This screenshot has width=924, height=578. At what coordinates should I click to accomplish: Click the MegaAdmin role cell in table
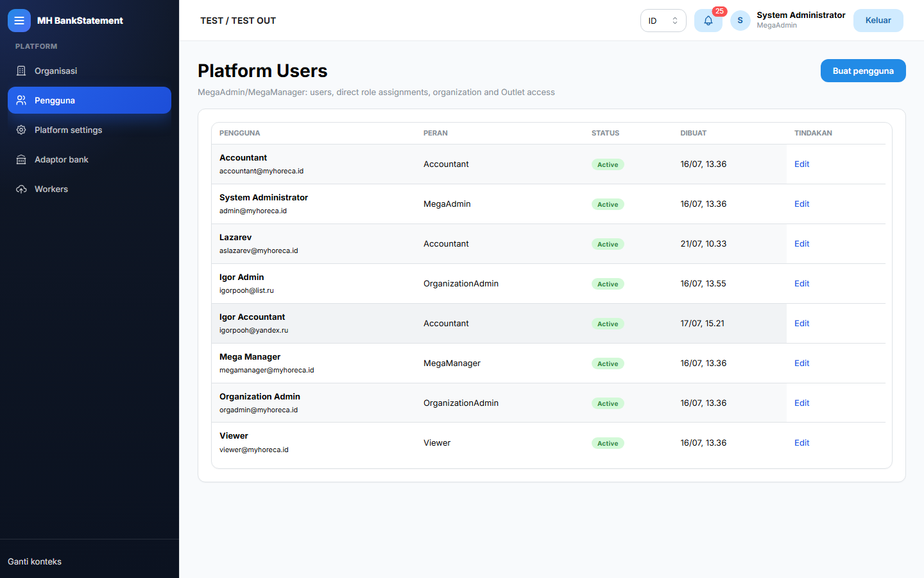point(447,204)
